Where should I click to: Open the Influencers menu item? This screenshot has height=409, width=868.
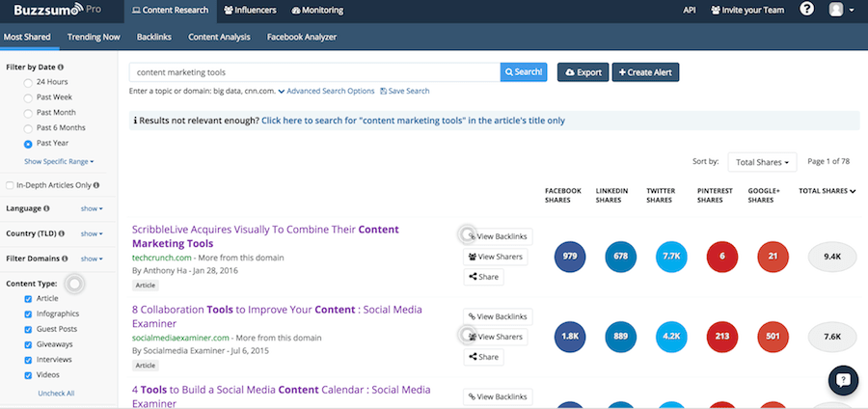pyautogui.click(x=250, y=10)
